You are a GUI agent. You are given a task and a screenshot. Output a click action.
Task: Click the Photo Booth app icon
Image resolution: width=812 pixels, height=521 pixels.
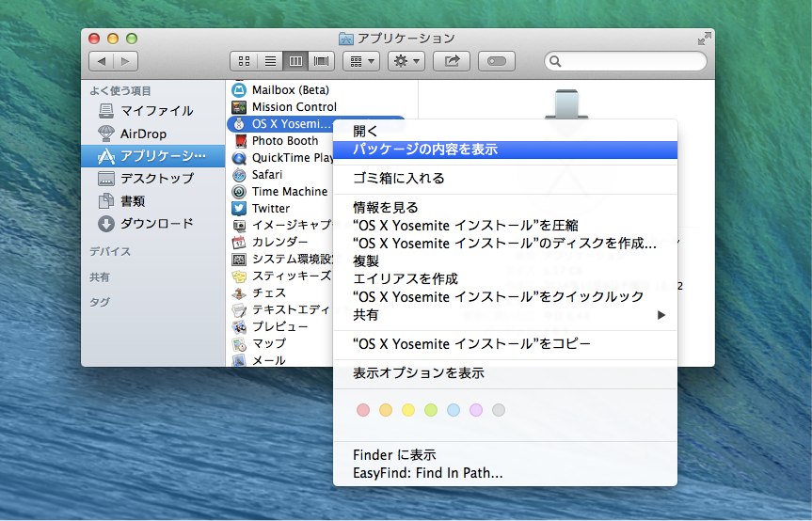pos(240,141)
